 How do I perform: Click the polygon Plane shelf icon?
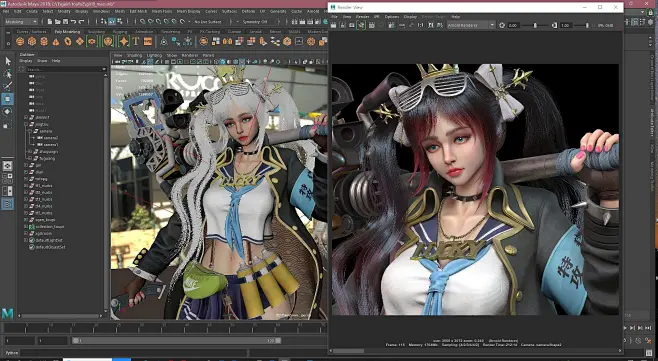pos(80,42)
